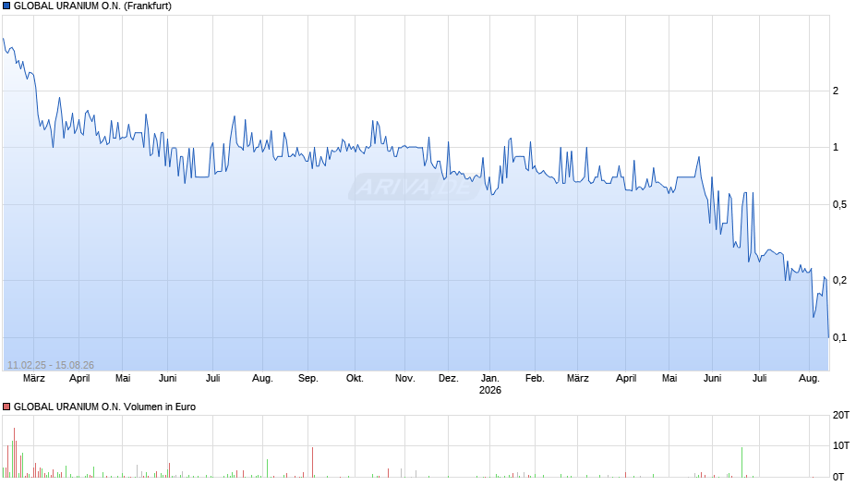Click the 'GLOBAL URANIUM O.N. Volumen in Euro' label

click(x=104, y=407)
